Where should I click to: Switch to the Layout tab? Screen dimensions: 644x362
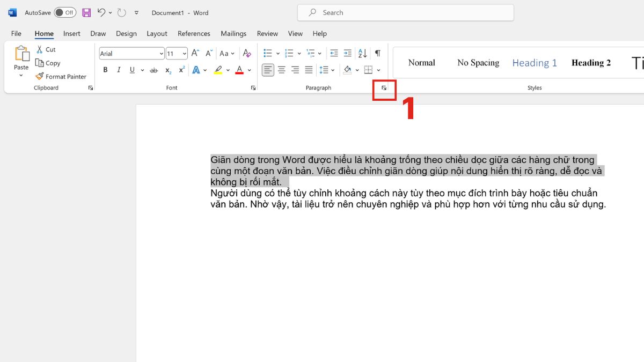point(157,33)
